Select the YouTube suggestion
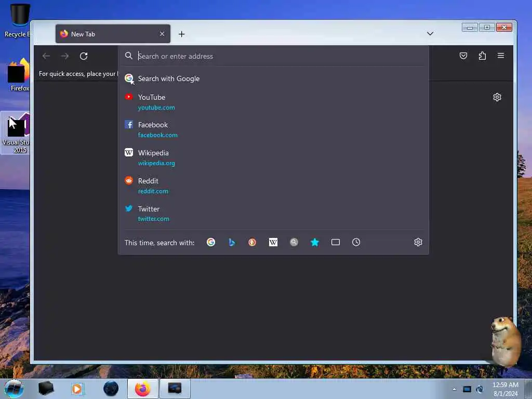 (273, 102)
